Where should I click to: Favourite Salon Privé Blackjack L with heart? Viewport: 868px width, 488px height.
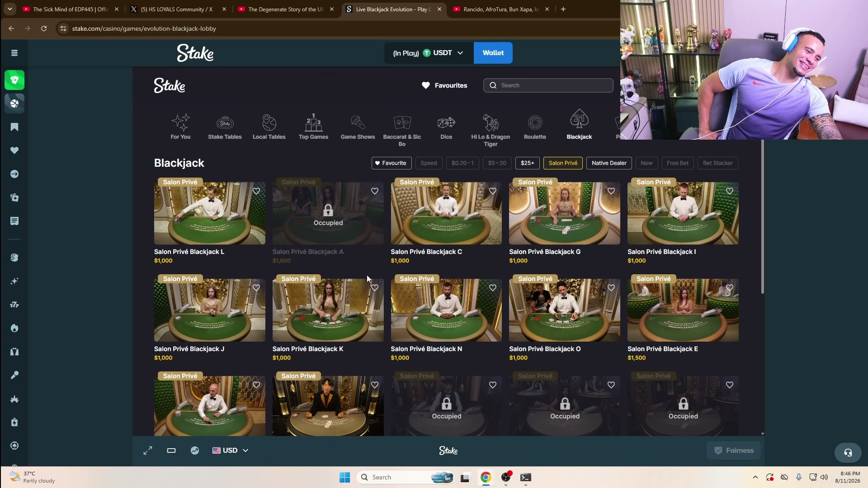click(256, 191)
